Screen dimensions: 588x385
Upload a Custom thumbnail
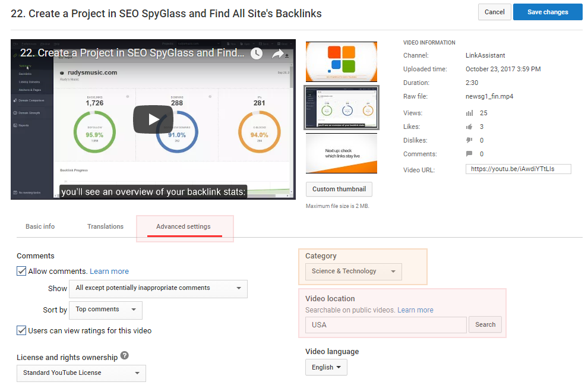pos(339,189)
